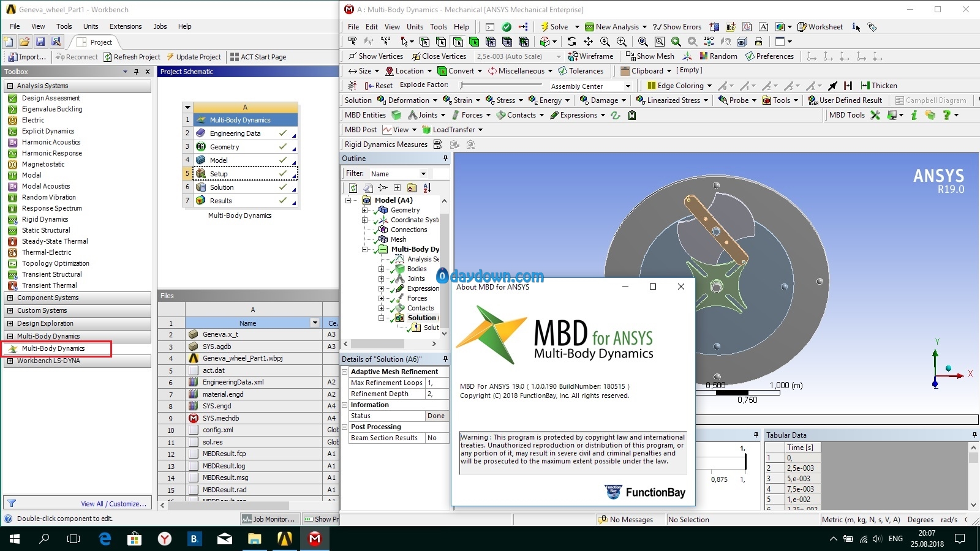Screen dimensions: 980x551
Task: Click the Tags icon in Mechanical toolbar
Action: [872, 27]
